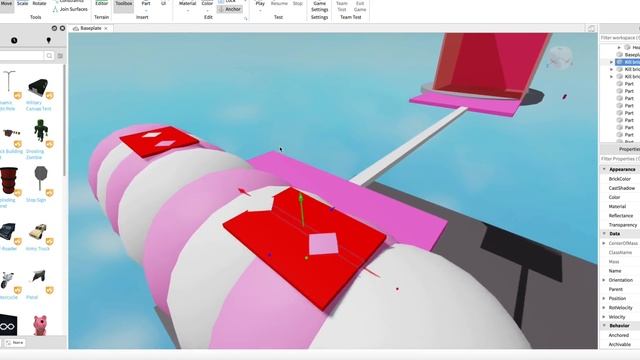Select the Army Truck model
Viewport: 640px width, 360px height.
click(x=38, y=231)
